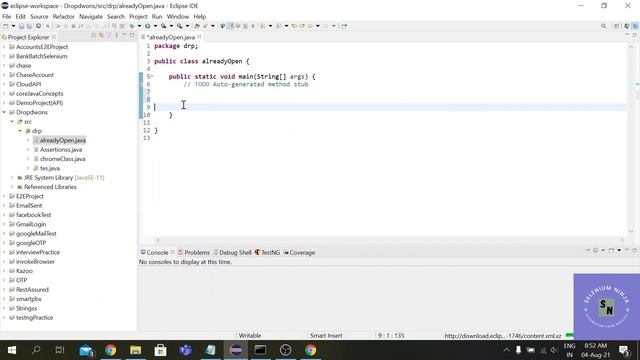Click the Open Perspective icon
This screenshot has width=640, height=360.
click(616, 26)
